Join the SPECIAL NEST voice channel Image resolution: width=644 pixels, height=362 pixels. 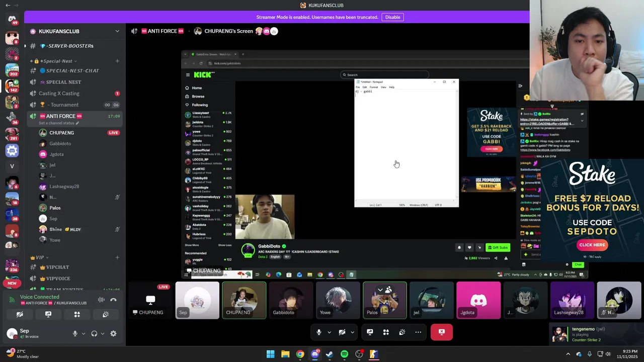tap(75, 82)
